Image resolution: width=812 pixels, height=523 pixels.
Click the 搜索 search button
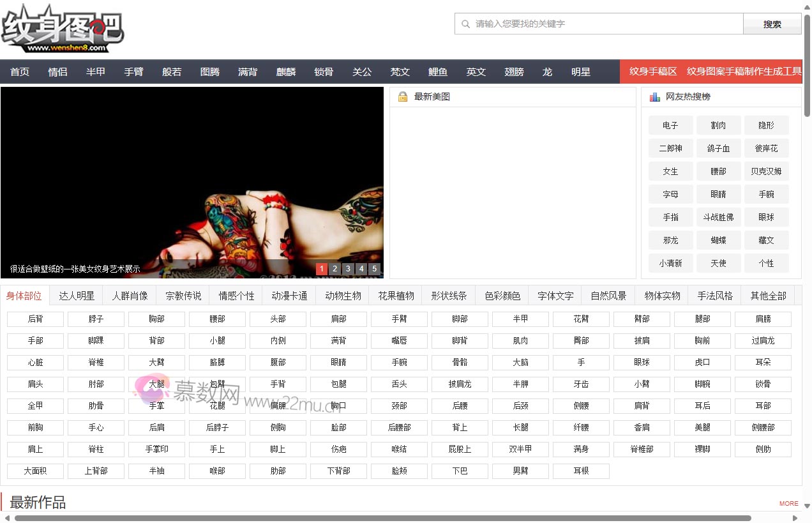[x=772, y=24]
